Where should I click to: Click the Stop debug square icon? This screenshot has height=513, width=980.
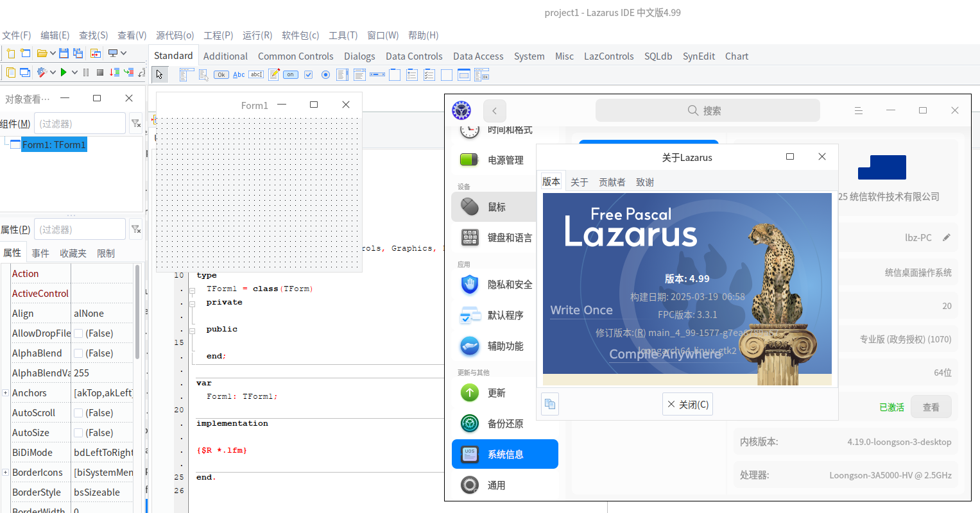pos(100,72)
